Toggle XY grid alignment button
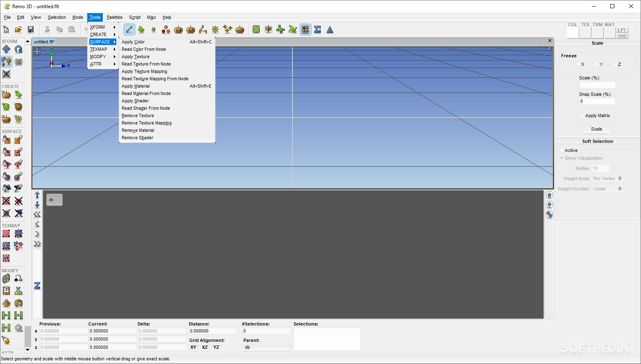 point(193,347)
